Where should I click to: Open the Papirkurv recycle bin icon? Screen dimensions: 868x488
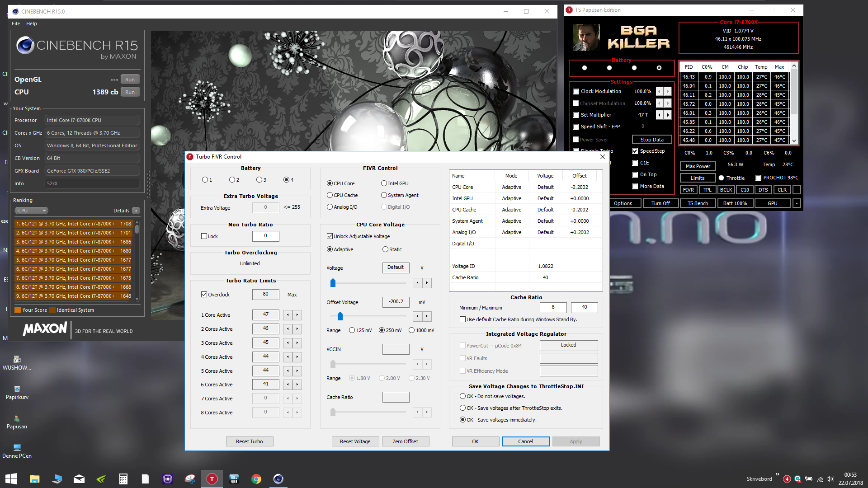point(17,392)
